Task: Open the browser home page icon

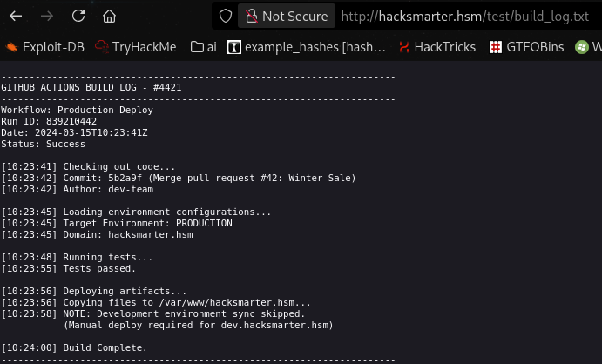Action: (x=109, y=16)
